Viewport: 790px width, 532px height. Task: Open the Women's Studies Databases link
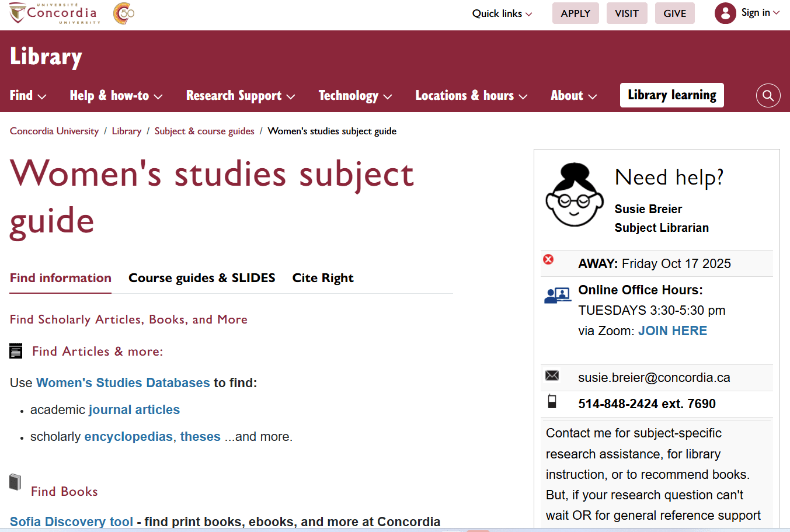tap(123, 383)
